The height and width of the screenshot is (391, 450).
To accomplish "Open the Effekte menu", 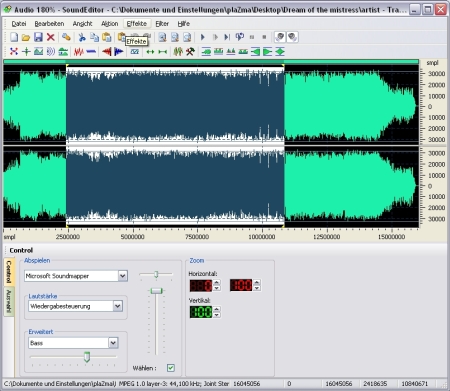I will point(137,24).
